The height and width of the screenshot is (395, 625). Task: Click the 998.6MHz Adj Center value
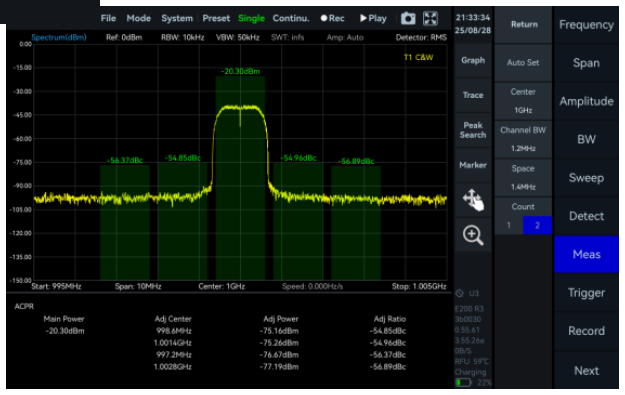click(174, 331)
